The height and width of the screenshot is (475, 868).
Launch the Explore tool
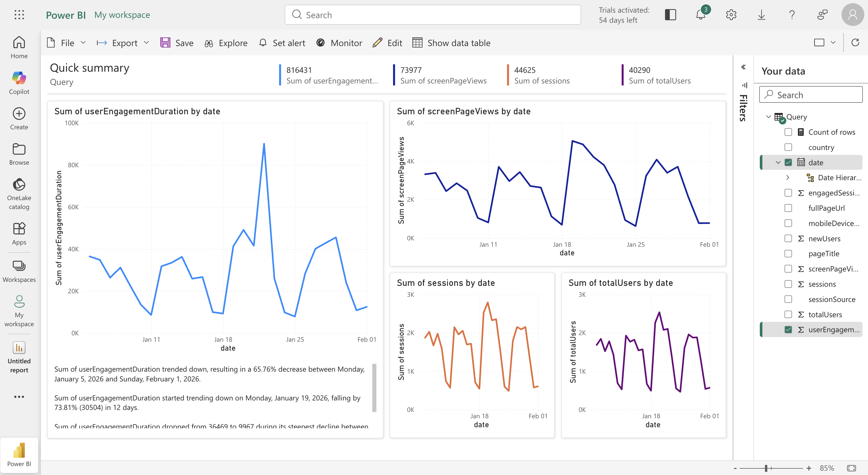tap(226, 43)
